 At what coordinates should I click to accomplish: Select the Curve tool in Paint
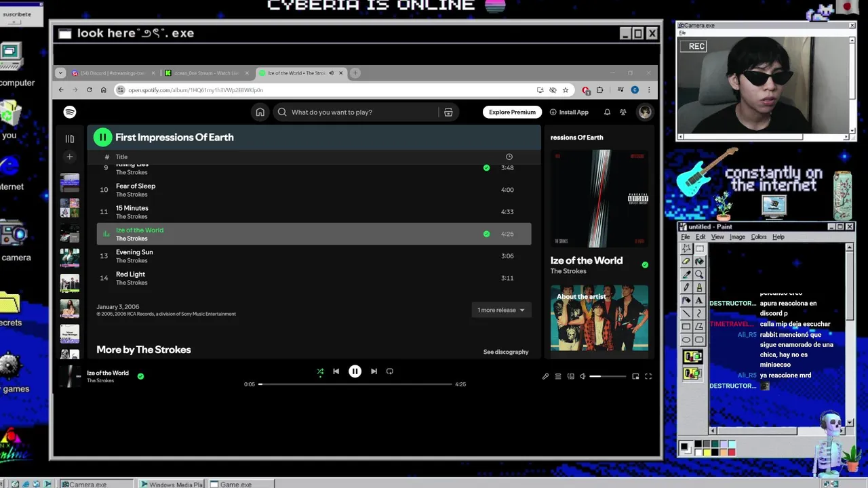coord(699,313)
